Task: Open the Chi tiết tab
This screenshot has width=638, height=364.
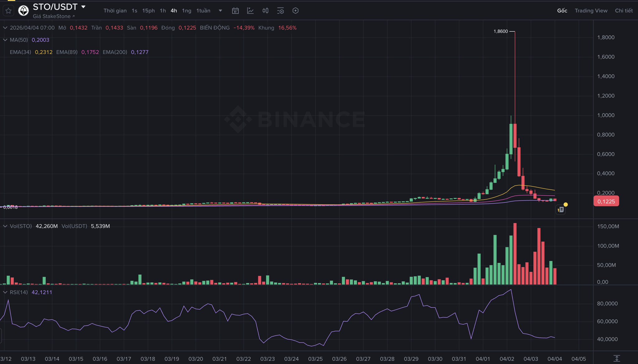Action: pyautogui.click(x=623, y=11)
